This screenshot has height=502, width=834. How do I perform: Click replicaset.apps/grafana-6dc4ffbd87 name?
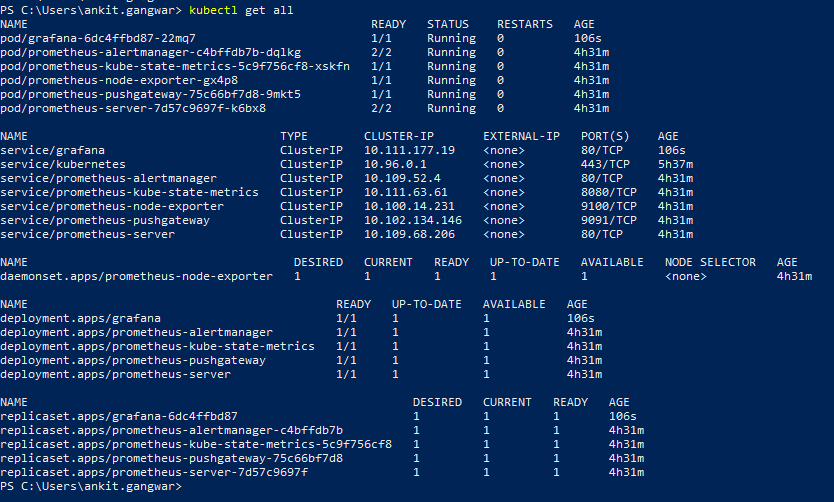[119, 416]
